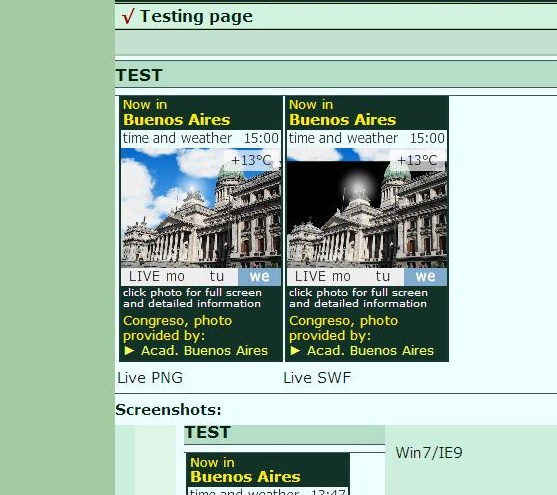Click yellow arrow icon in Live PNG widget
Image resolution: width=557 pixels, height=495 pixels.
click(x=129, y=351)
